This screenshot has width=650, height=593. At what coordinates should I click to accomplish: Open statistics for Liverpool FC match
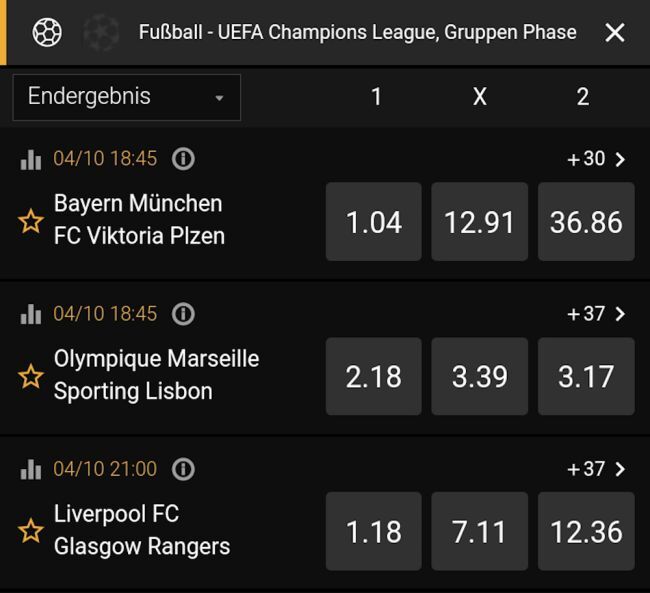tap(31, 469)
